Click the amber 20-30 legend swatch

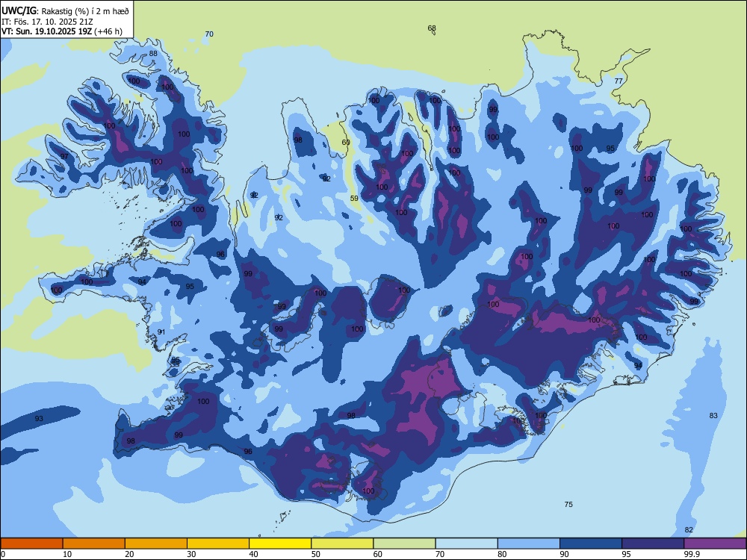156,544
